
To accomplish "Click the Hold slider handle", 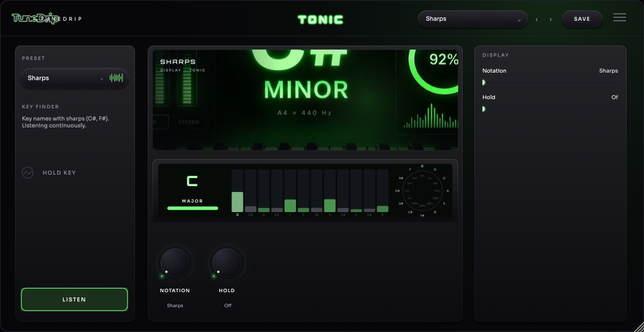I will click(484, 109).
